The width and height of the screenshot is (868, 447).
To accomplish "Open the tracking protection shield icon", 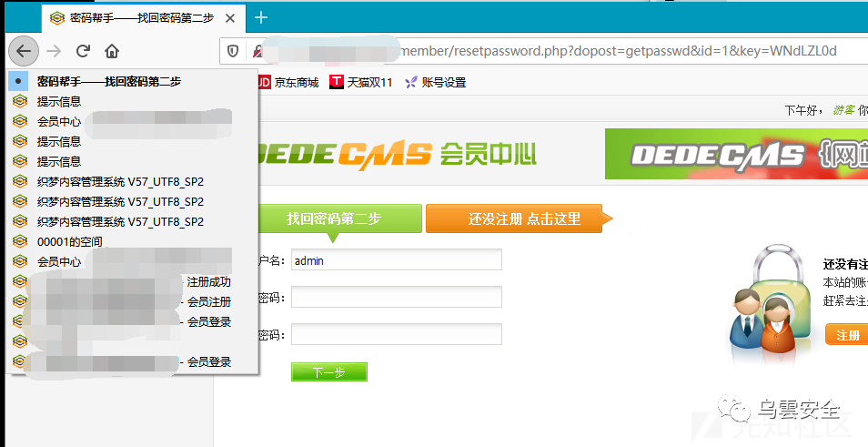I will pyautogui.click(x=233, y=52).
